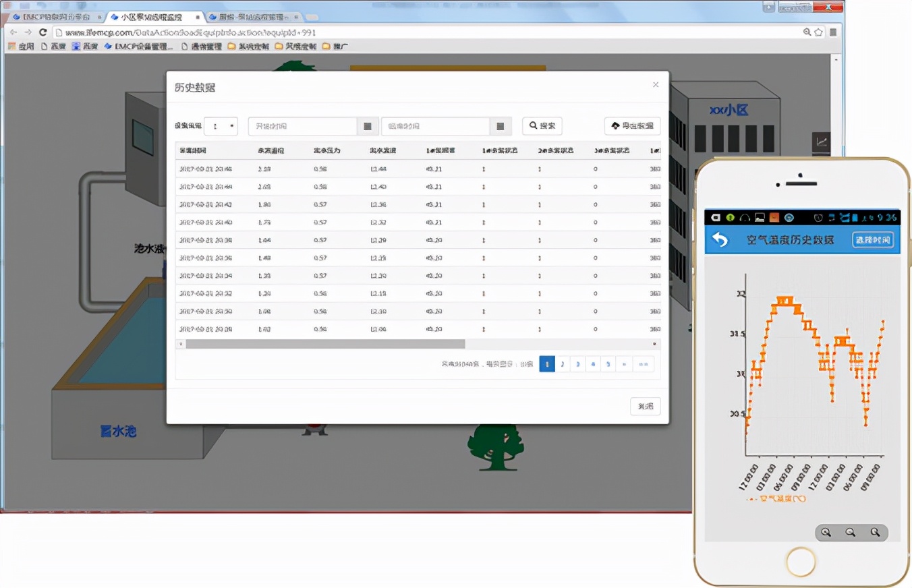
Task: Tap the rightmost magnifier zoom icon on phone
Action: 875,532
